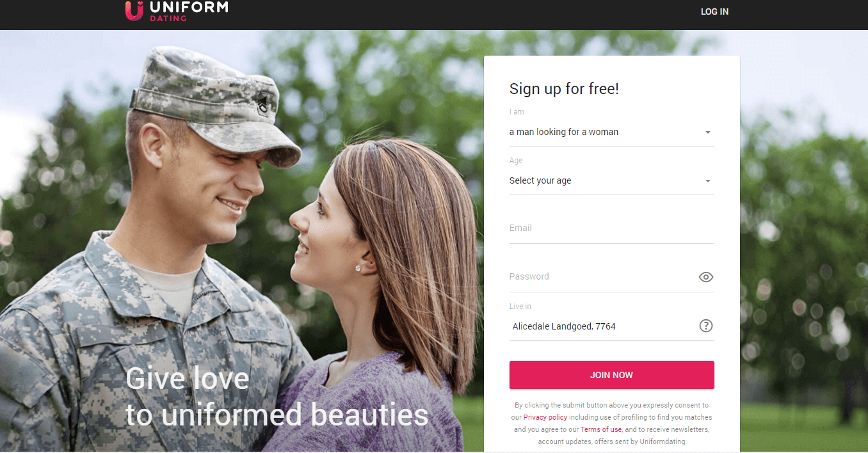
Task: Open 'a man looking for a woman' selector
Action: point(611,132)
